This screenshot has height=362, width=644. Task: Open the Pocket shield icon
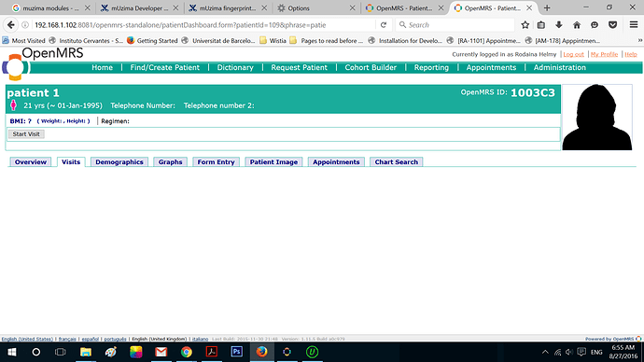612,25
